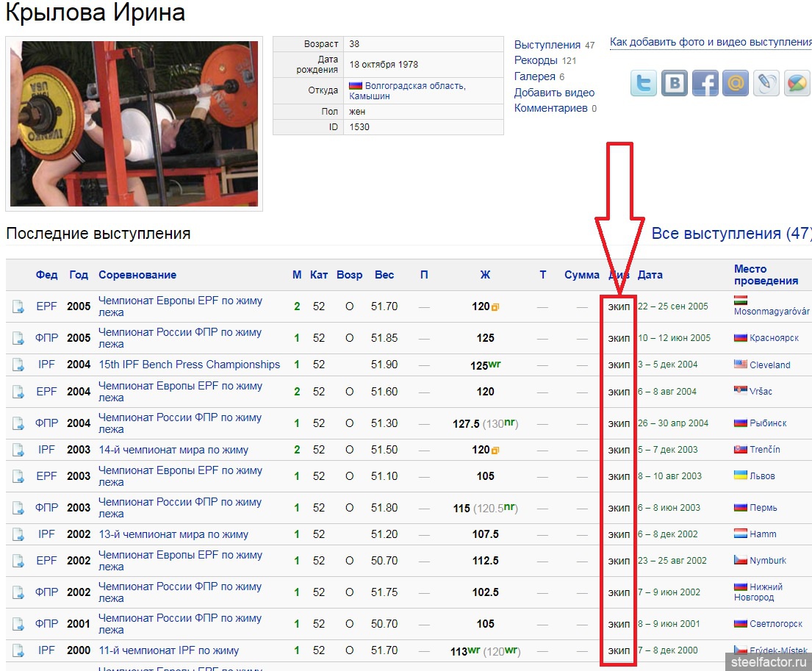Open Все выступления (47) link

tap(731, 234)
